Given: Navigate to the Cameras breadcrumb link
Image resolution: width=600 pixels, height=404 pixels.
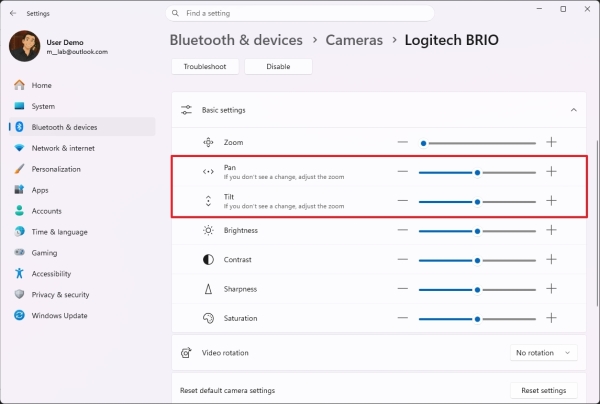Looking at the screenshot, I should point(354,40).
